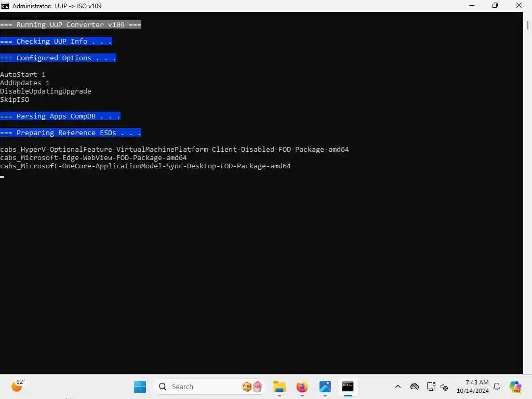Click the 'DisableUpdatingUpgrade' line
Screen dimensions: 532x399
[46, 91]
